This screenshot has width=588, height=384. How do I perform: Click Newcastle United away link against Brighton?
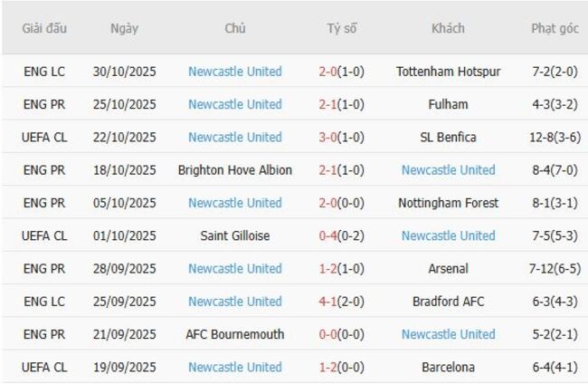pyautogui.click(x=448, y=170)
